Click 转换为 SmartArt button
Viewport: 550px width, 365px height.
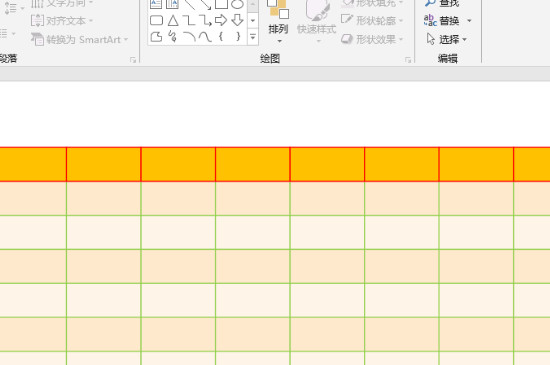click(x=79, y=39)
